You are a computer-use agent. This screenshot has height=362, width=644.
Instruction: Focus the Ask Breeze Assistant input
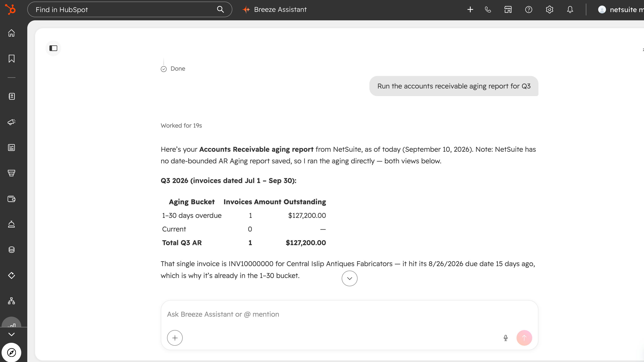[x=350, y=314]
